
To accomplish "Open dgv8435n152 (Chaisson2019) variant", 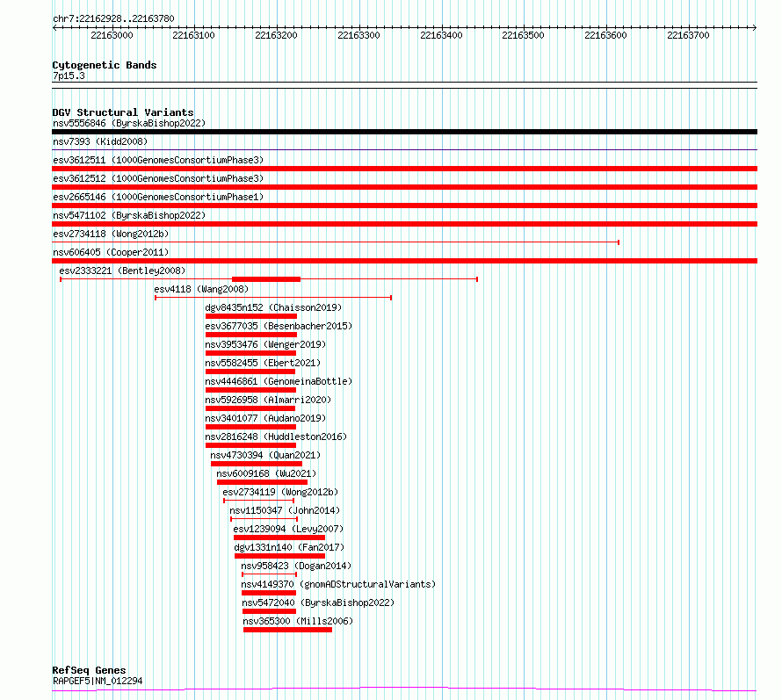I will (x=274, y=307).
